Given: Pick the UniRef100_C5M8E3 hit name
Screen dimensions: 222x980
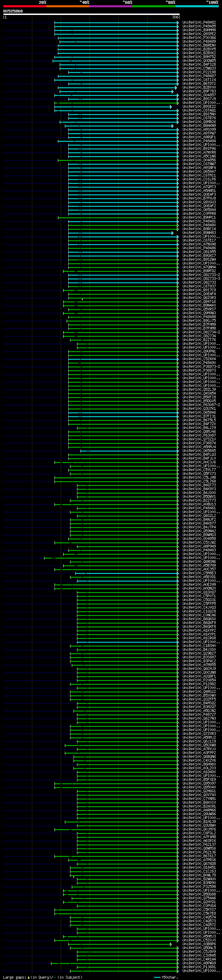Looking at the screenshot, I should pos(199,573).
